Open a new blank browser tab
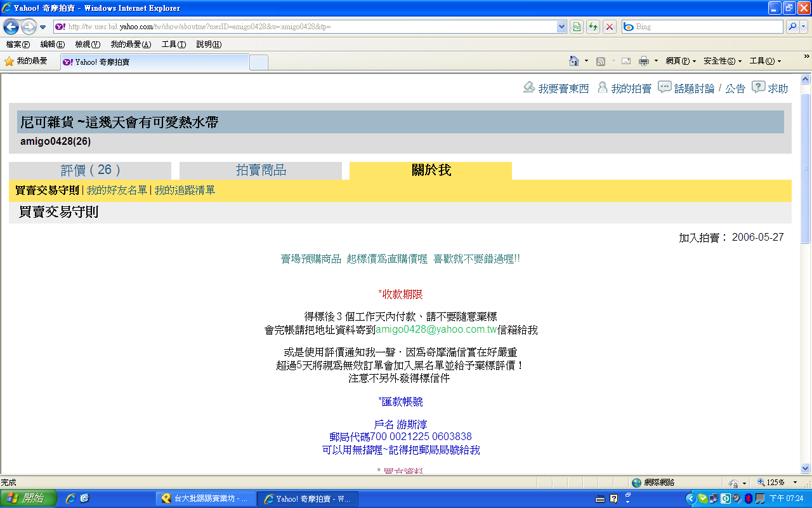 point(259,62)
